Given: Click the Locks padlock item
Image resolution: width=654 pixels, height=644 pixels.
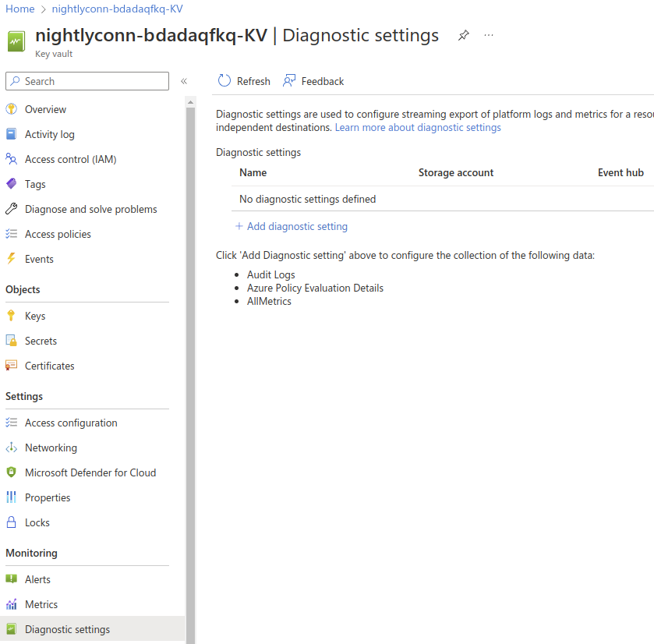Looking at the screenshot, I should (37, 522).
